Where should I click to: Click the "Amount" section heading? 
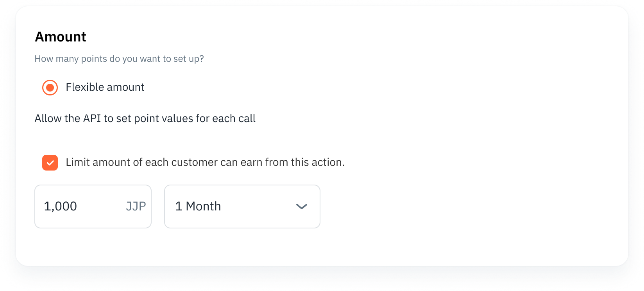pos(61,37)
